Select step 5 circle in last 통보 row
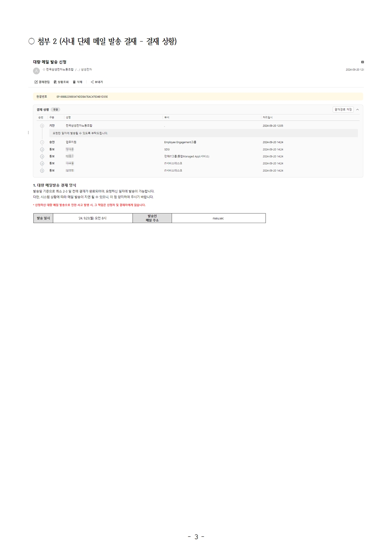Screen dimensions: 392x555 [42, 170]
